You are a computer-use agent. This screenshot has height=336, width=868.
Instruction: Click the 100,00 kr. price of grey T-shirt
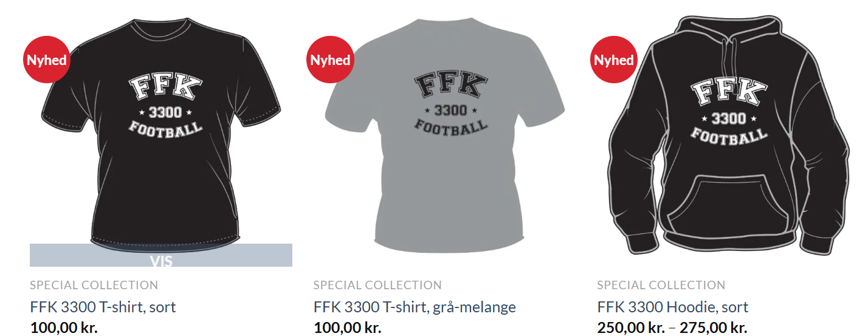tap(348, 328)
